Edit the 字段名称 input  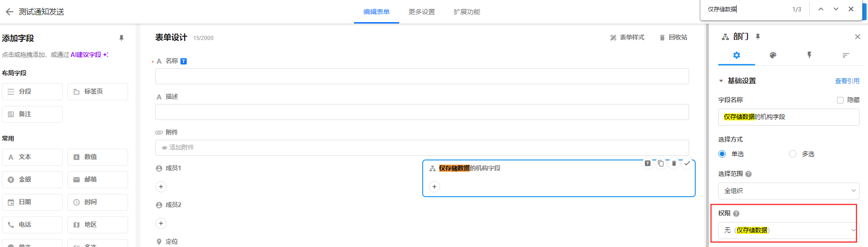[x=789, y=117]
